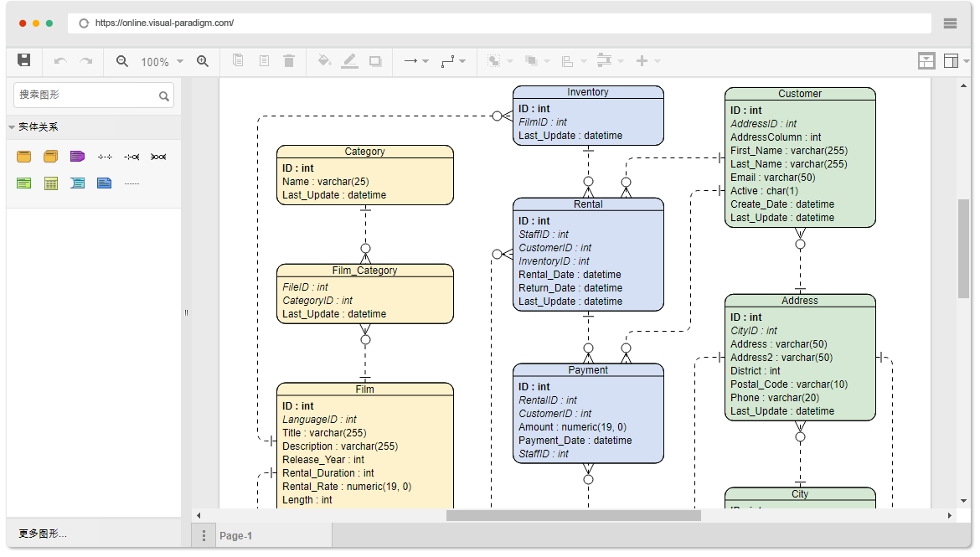Switch to the Page-1 tab
Image resolution: width=980 pixels, height=557 pixels.
click(235, 536)
